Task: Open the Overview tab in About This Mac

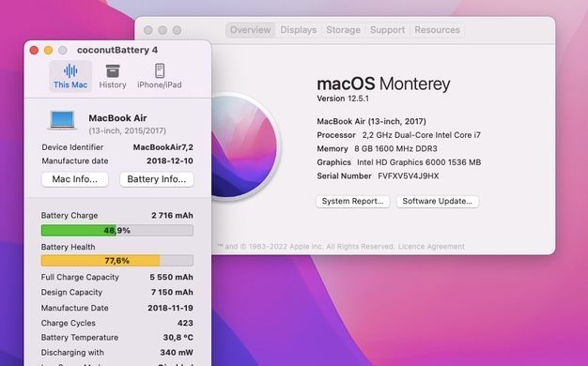Action: (x=250, y=30)
